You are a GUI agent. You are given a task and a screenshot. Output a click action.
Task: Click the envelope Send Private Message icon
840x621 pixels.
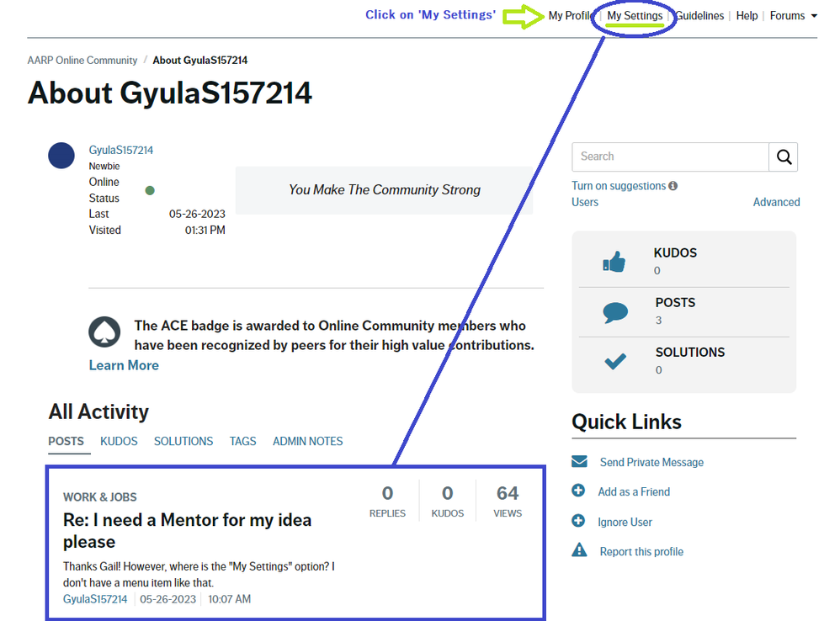tap(579, 462)
